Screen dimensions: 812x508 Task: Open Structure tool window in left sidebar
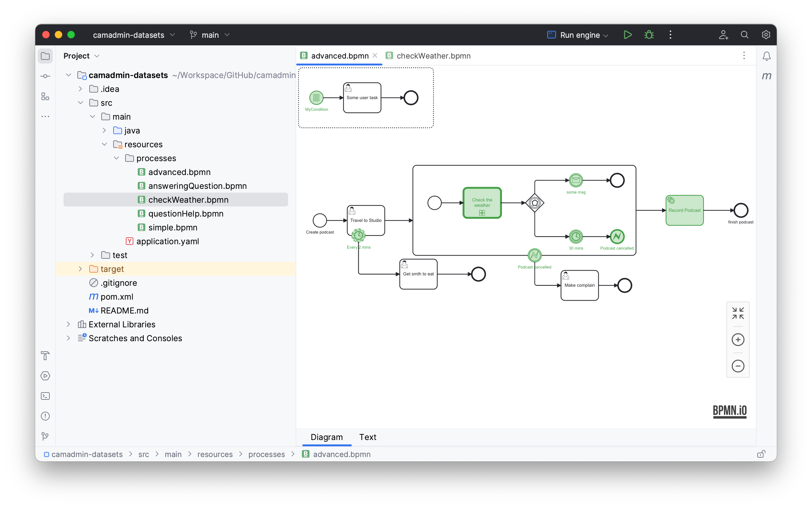(x=45, y=96)
